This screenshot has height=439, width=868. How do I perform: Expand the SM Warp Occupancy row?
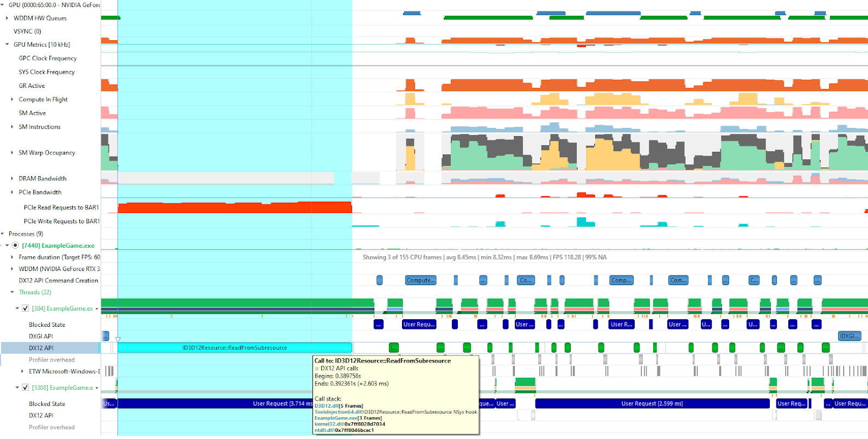pos(12,153)
